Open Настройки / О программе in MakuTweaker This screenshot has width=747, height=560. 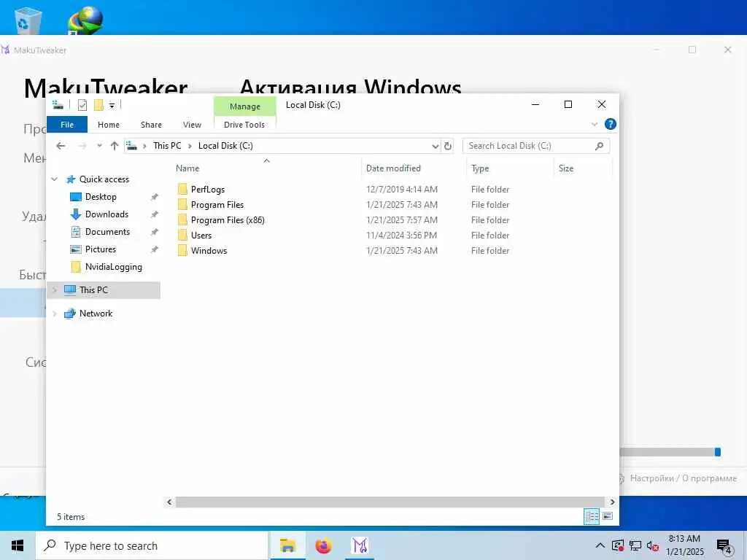pyautogui.click(x=683, y=478)
